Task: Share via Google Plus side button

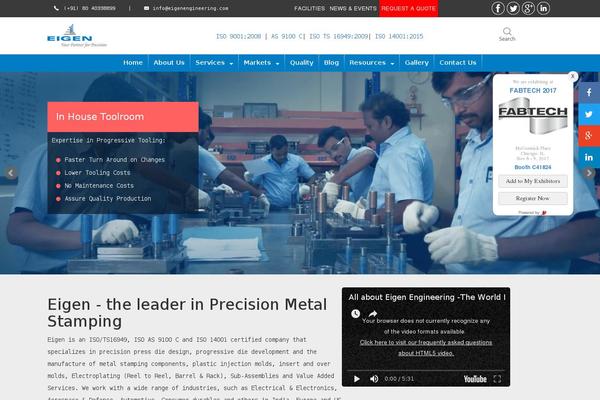Action: pyautogui.click(x=589, y=136)
